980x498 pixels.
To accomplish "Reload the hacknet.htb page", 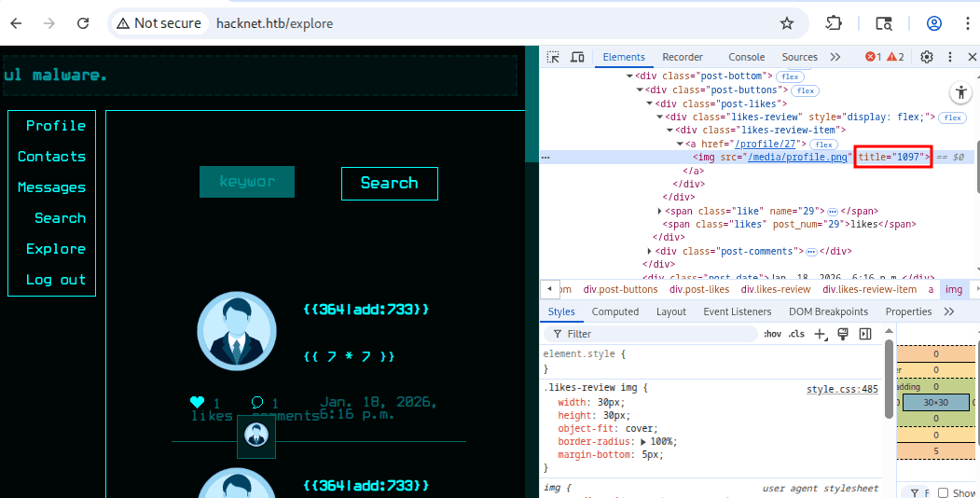I will pos(83,23).
